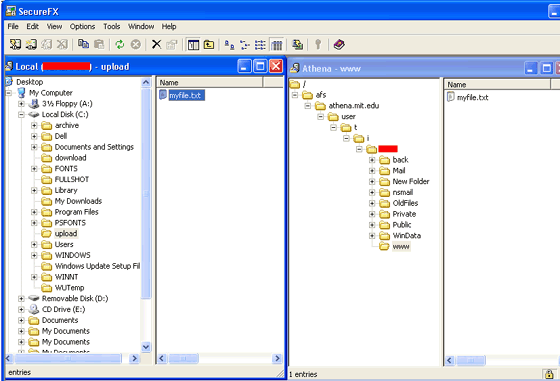Viewport: 560px width, 381px height.
Task: Expand the remote WinData folder
Action: pos(372,236)
